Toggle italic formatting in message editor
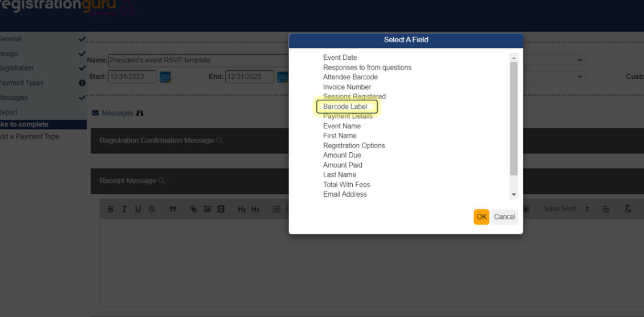This screenshot has width=644, height=317. (124, 209)
